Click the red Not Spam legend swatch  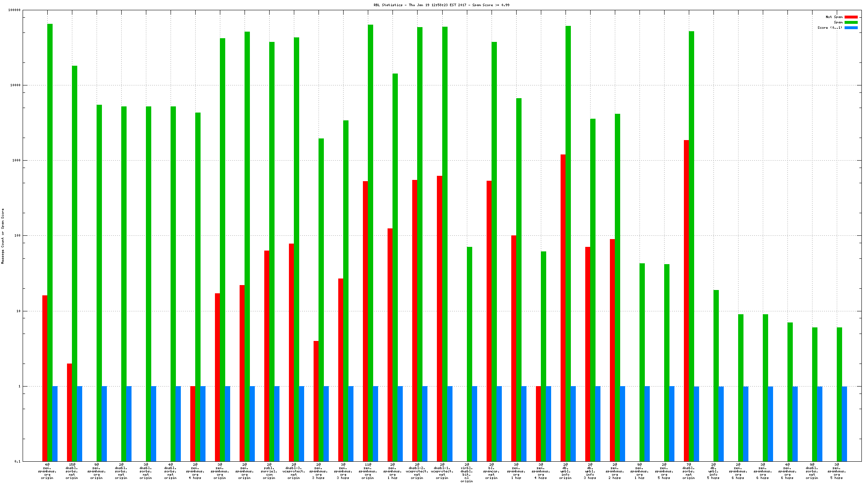tap(851, 17)
